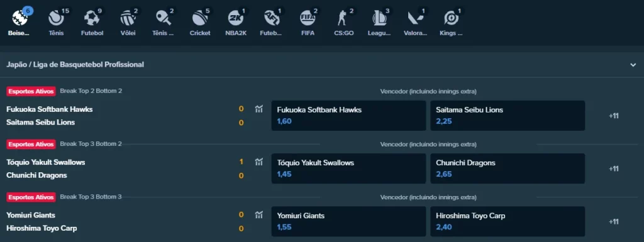Pick Hiroshima Toyo Carp odds 2,40
This screenshot has width=644, height=242.
point(508,221)
